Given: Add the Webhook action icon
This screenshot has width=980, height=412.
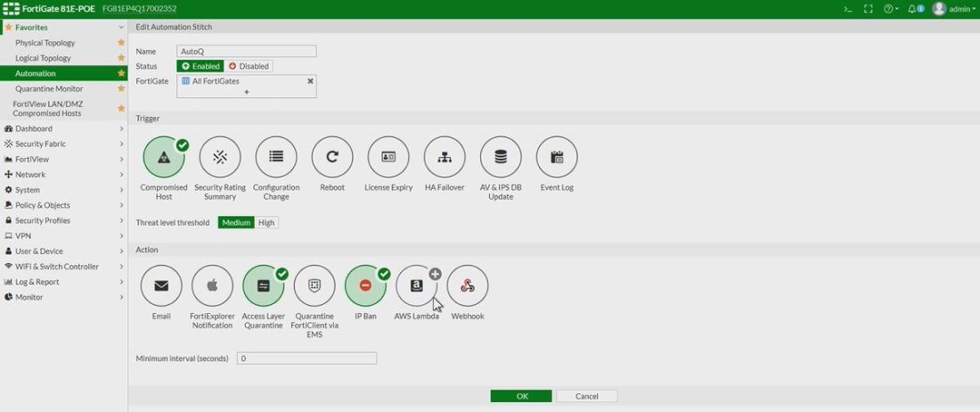Looking at the screenshot, I should (468, 285).
